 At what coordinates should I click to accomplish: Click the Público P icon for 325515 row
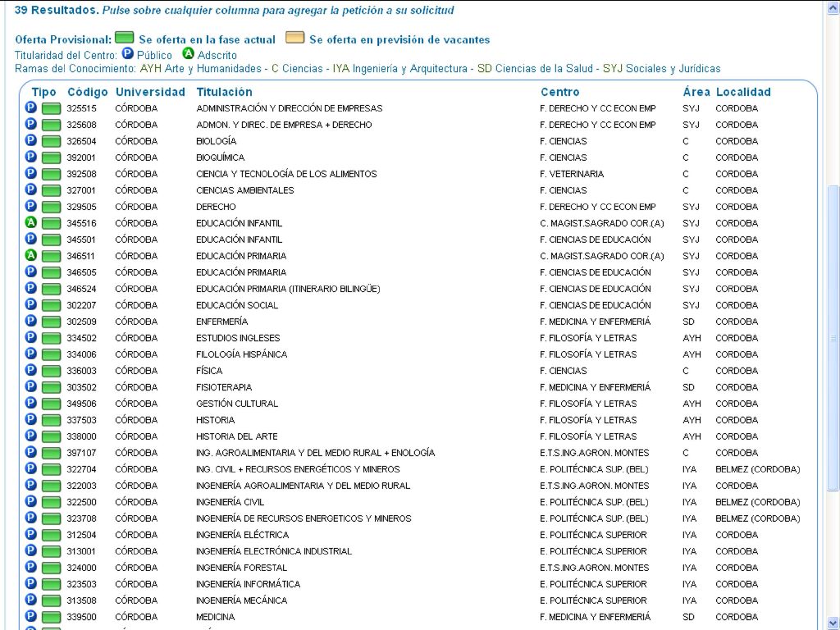(x=31, y=107)
